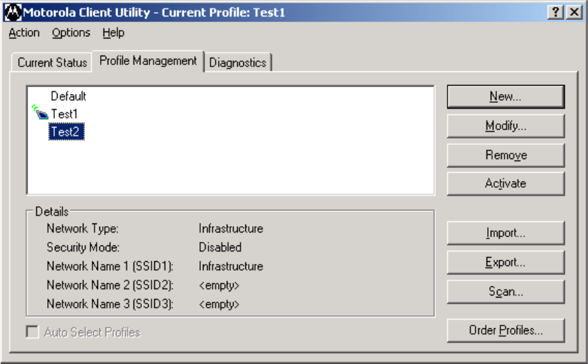Click the wireless adapter icon beside Test1
The height and width of the screenshot is (364, 588).
40,112
